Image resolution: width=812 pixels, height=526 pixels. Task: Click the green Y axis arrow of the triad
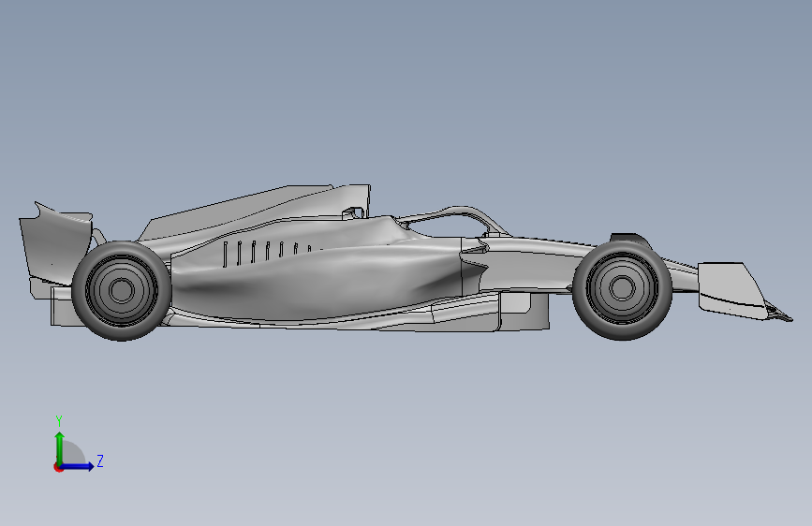(x=60, y=448)
